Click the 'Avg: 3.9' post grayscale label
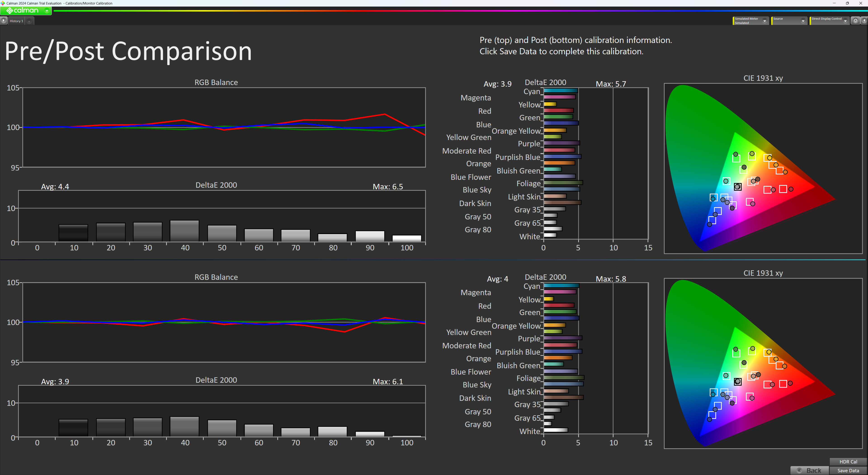Screen dimensions: 868x475 pos(55,381)
